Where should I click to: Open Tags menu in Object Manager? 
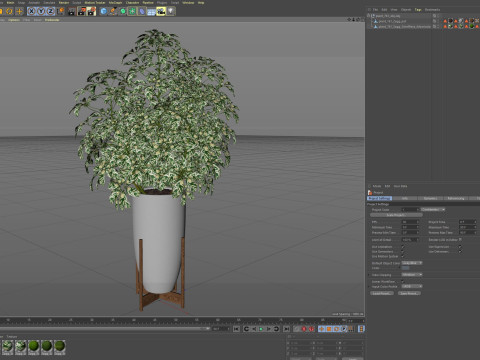tap(418, 10)
